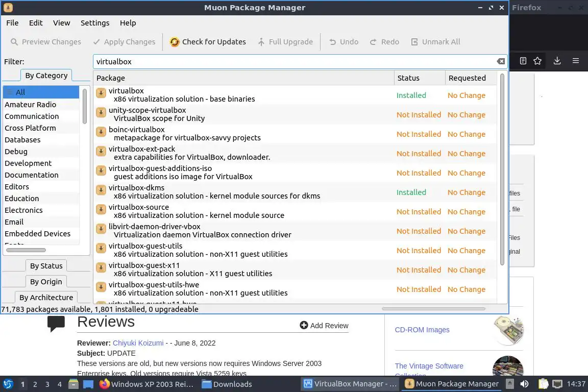Open the volume control in system tray

click(524, 384)
